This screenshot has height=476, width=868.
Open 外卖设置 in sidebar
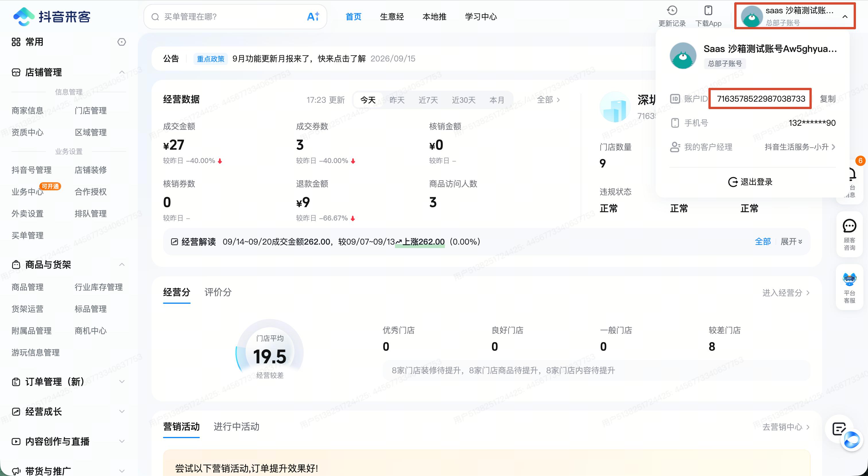click(x=28, y=214)
